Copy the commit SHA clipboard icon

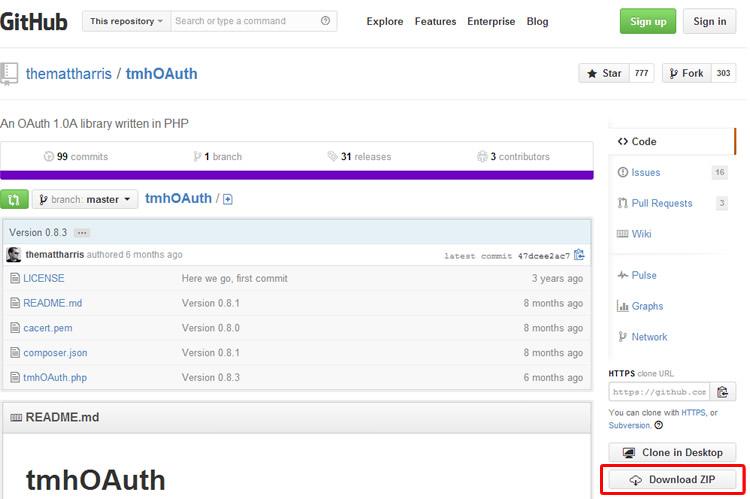[x=579, y=255]
